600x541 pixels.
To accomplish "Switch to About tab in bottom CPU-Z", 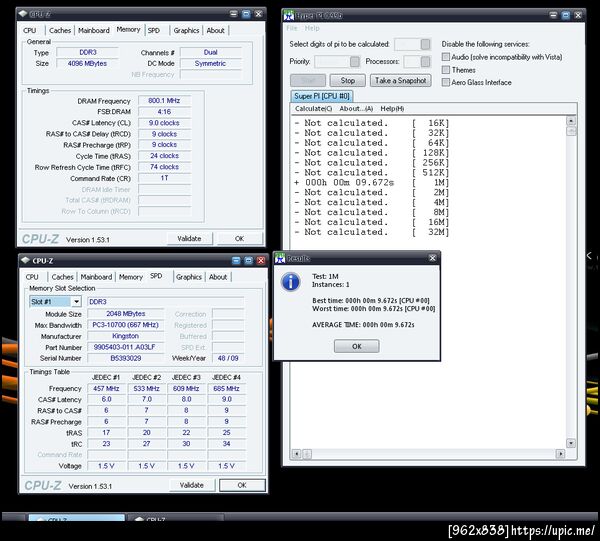I will pos(218,277).
